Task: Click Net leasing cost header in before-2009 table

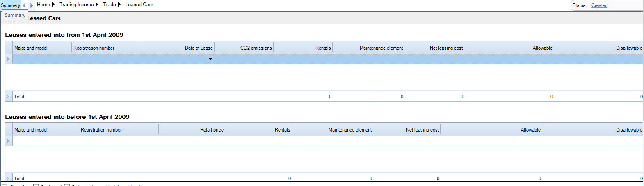Action: pyautogui.click(x=407, y=130)
